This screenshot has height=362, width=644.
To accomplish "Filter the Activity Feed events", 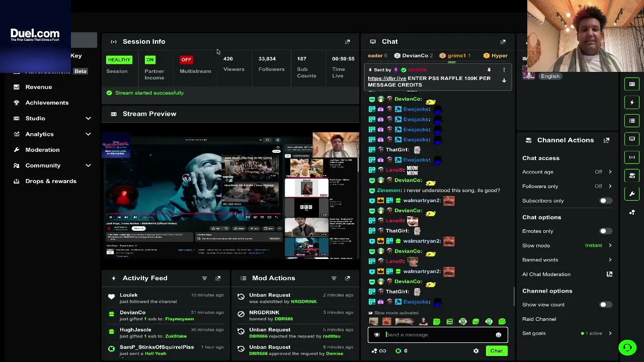I will [x=204, y=278].
